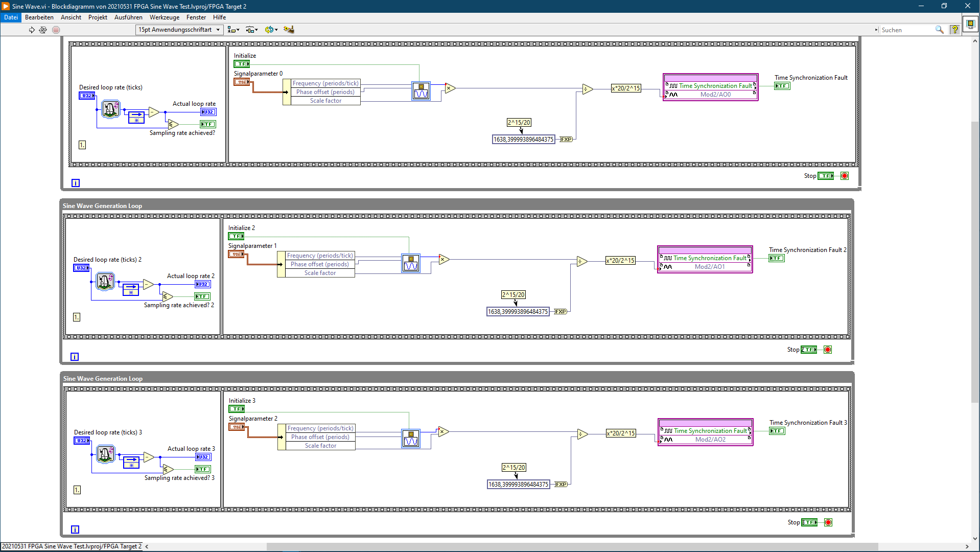Select the fixed-point constant 1638,399993896484375 in the first loop
This screenshot has width=980, height=552.
click(523, 140)
